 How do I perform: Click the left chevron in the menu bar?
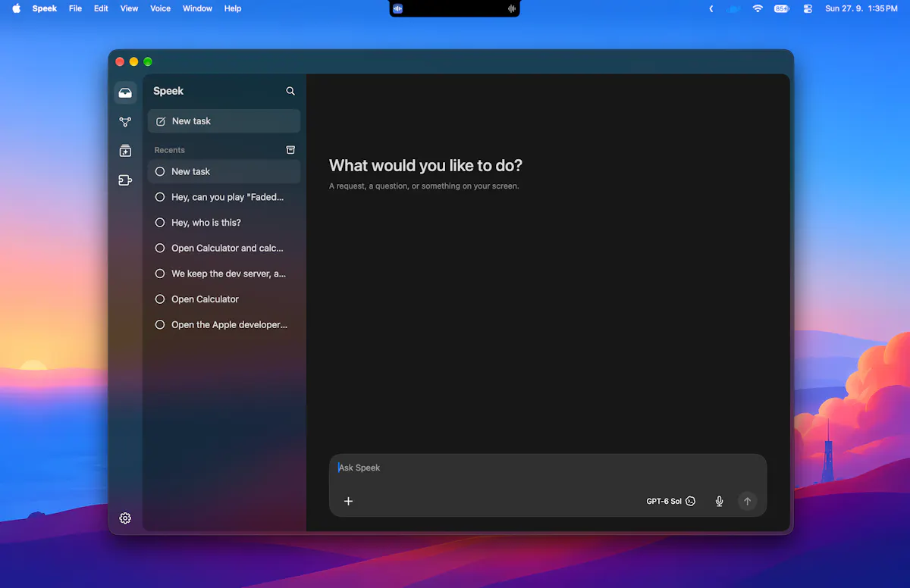(711, 8)
